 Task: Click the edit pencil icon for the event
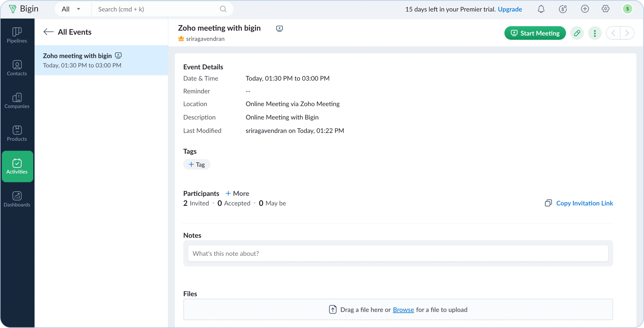(x=577, y=33)
